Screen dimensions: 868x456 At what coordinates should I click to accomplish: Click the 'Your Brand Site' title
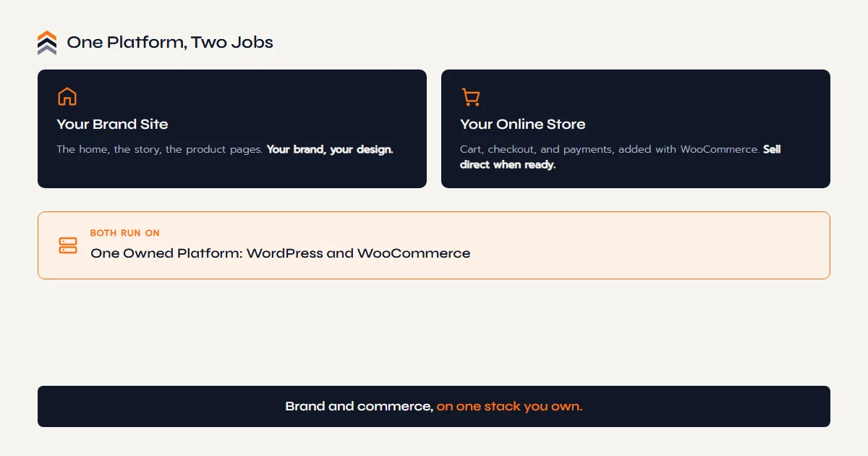(112, 124)
